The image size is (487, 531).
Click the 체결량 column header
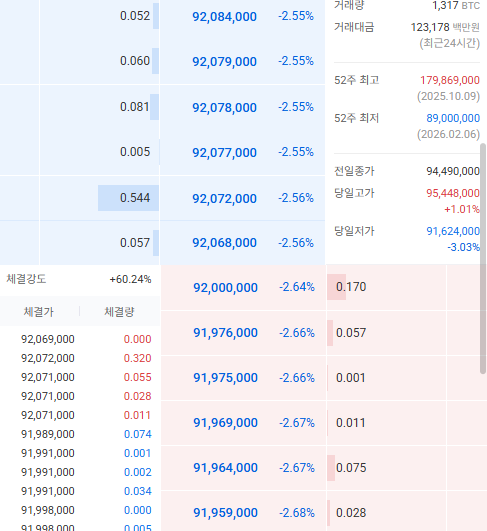[119, 312]
